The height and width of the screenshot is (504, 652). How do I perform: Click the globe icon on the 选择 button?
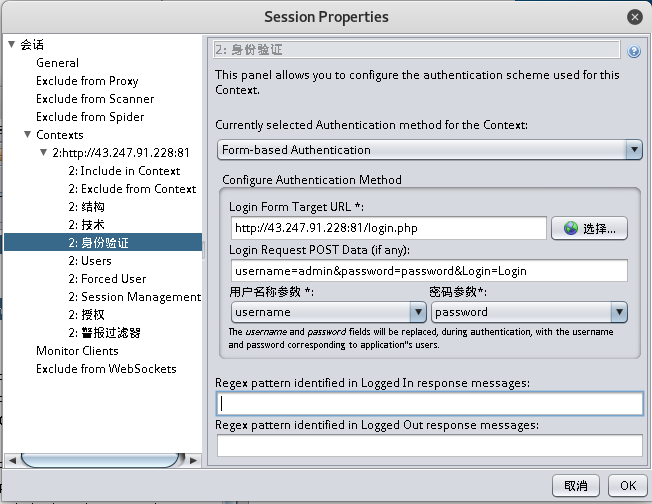coord(570,228)
